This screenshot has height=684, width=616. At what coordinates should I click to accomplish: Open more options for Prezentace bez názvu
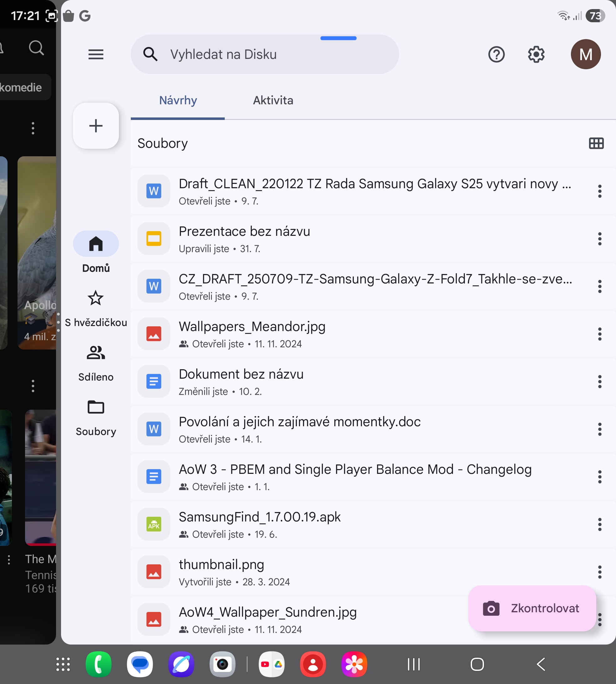pyautogui.click(x=599, y=239)
